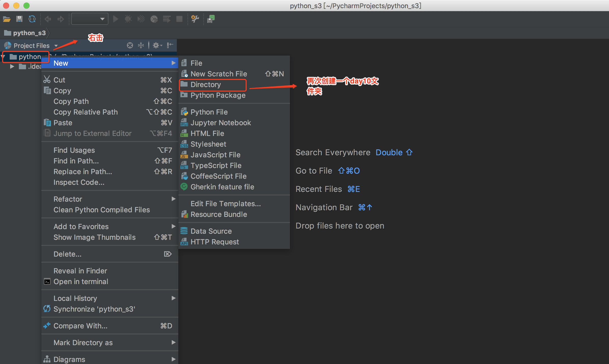Click the Back navigation arrow

pyautogui.click(x=48, y=19)
